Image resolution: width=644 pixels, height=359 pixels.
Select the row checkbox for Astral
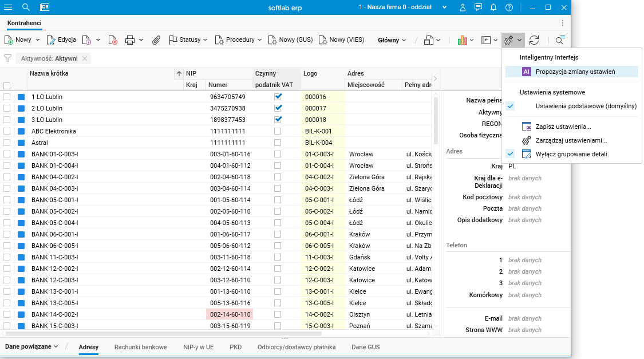[x=7, y=143]
